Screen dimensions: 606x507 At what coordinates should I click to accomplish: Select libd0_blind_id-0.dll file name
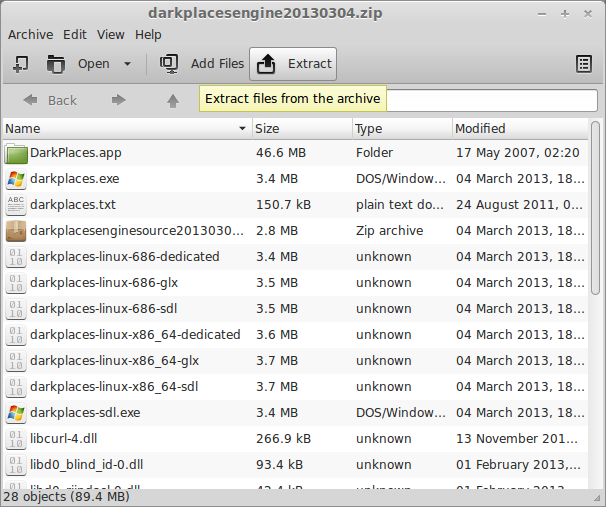coord(87,465)
